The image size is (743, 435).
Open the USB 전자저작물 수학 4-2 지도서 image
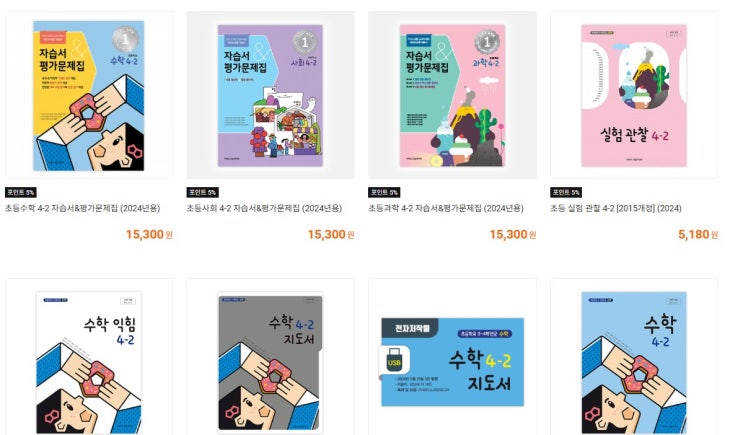point(452,362)
